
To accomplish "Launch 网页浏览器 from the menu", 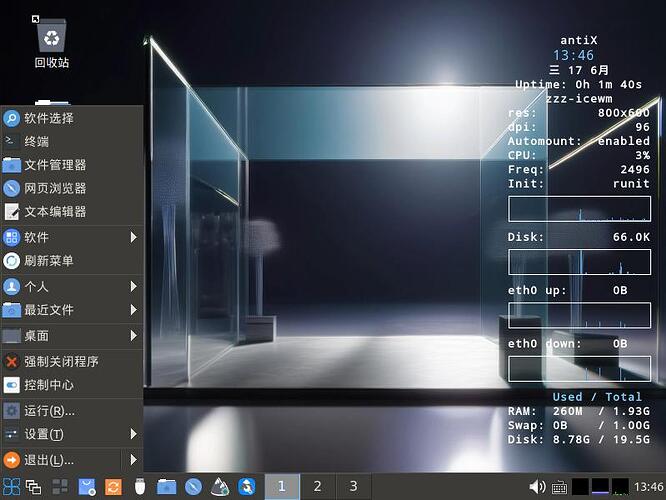I will (71, 188).
